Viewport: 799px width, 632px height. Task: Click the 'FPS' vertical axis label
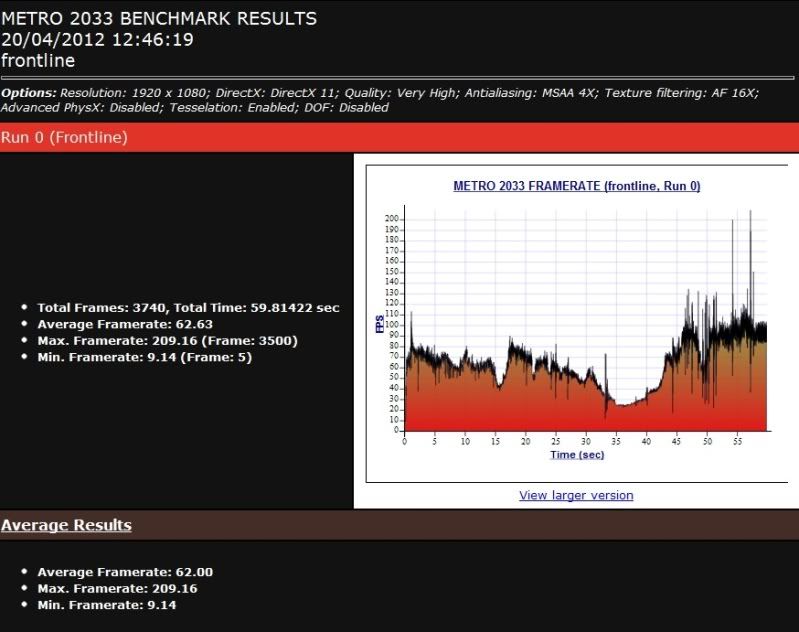pyautogui.click(x=380, y=324)
